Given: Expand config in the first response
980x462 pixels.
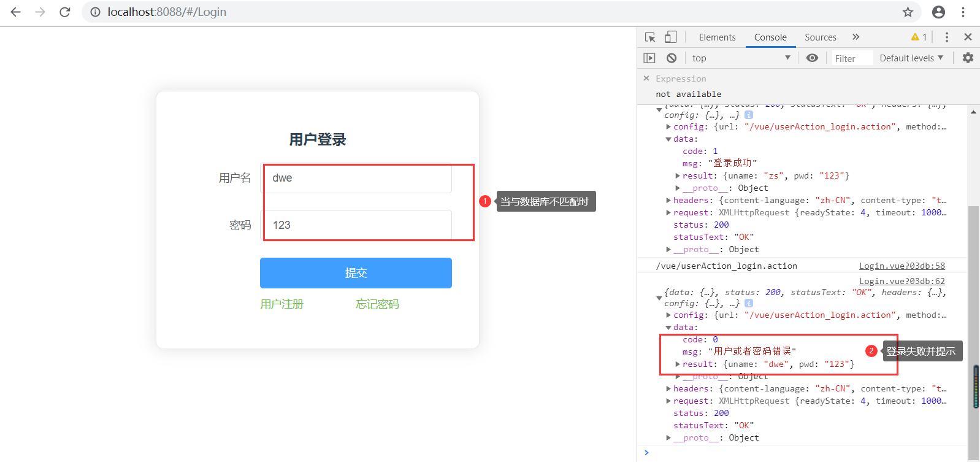Looking at the screenshot, I should (x=668, y=127).
